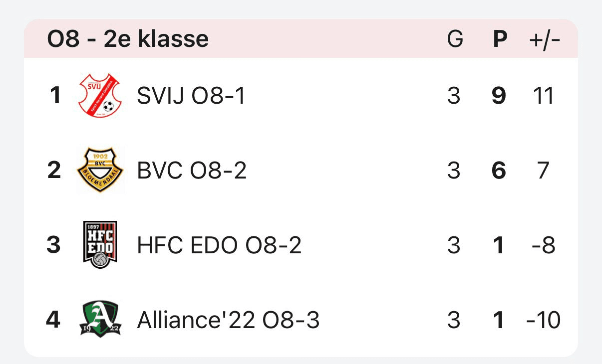The height and width of the screenshot is (364, 602).
Task: Click the G column header
Action: [x=455, y=38]
